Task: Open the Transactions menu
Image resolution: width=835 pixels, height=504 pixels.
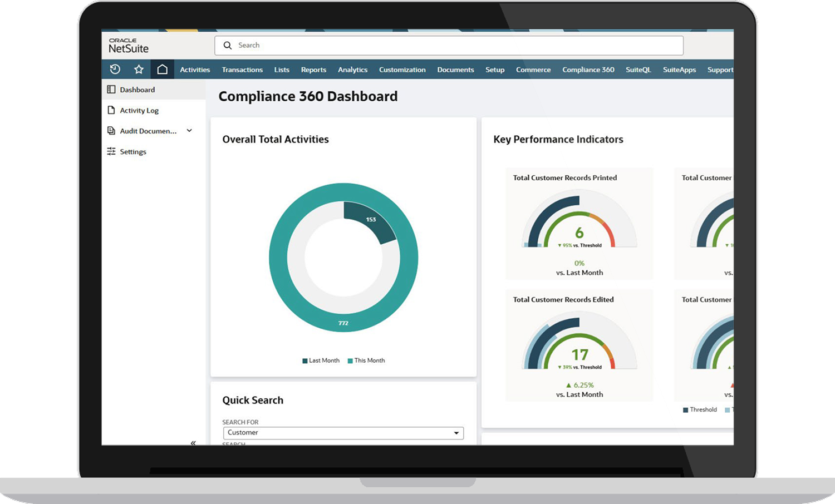Action: tap(242, 69)
